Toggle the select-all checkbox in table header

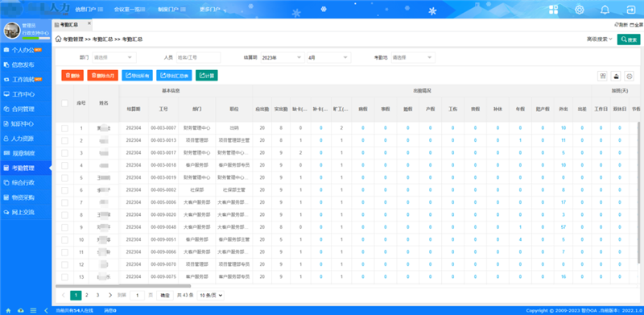pos(64,103)
